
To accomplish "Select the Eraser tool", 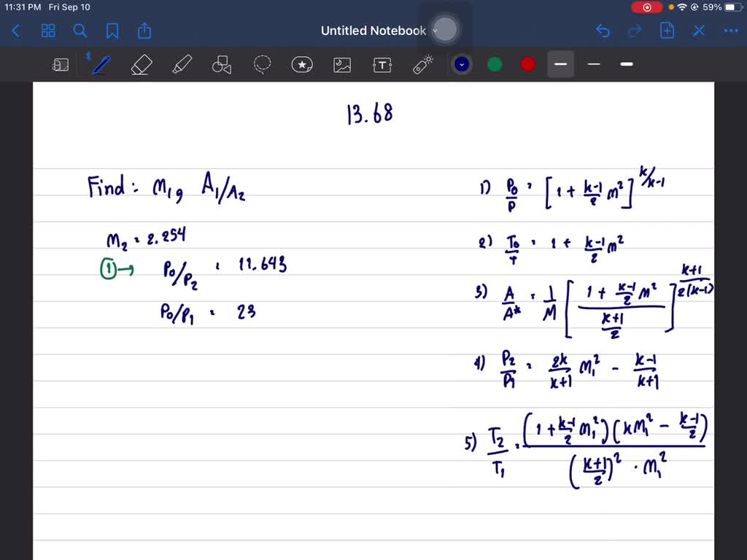I will tap(142, 64).
